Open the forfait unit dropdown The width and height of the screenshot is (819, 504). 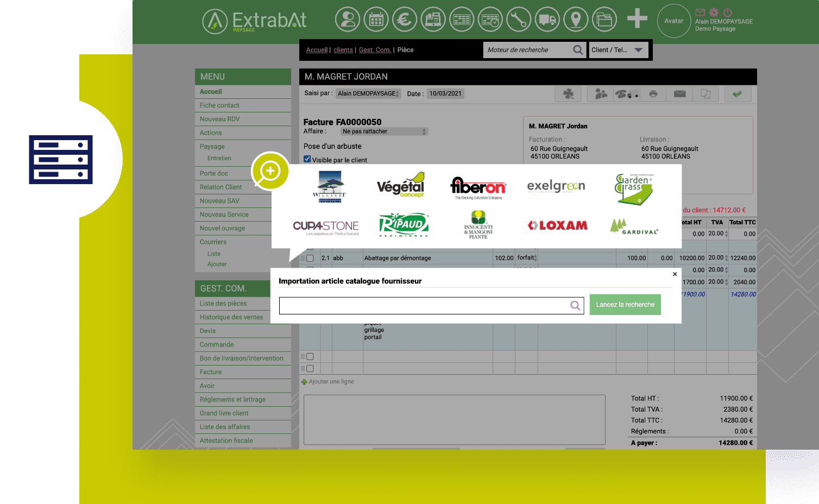pyautogui.click(x=527, y=258)
